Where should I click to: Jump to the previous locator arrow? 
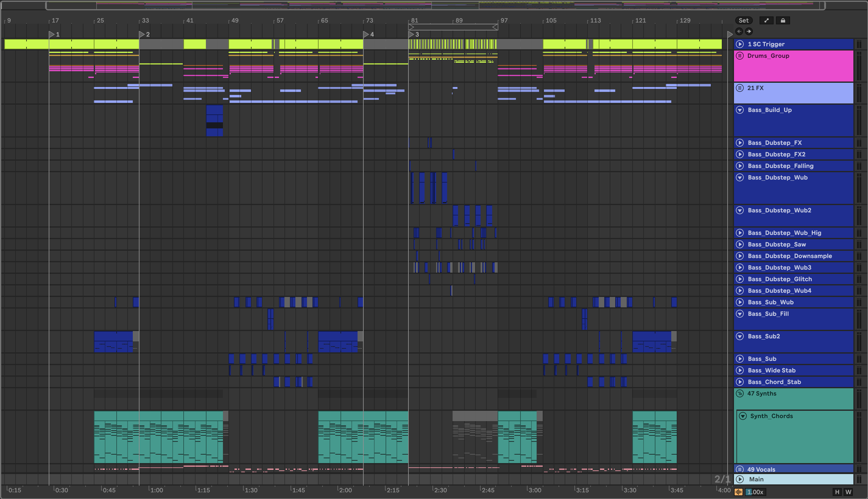(x=739, y=32)
